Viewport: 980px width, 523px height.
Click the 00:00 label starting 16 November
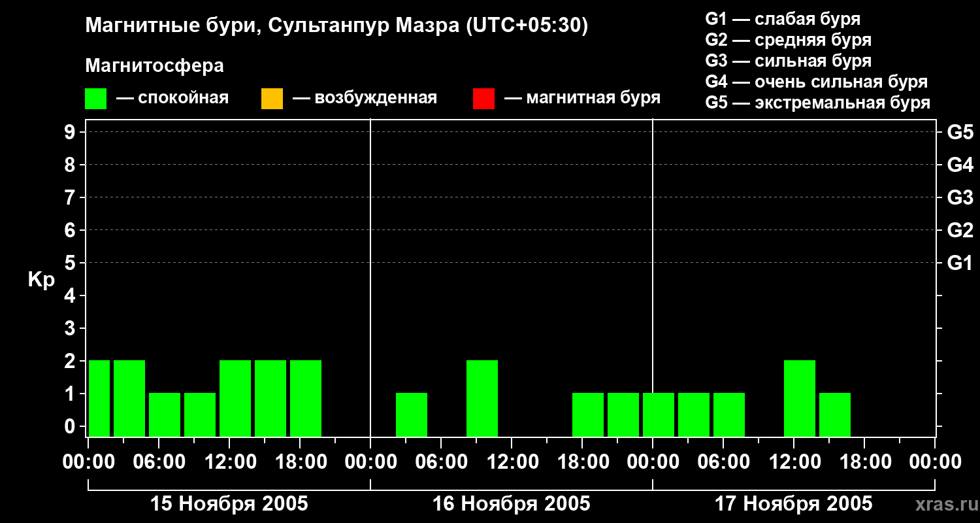(x=370, y=462)
